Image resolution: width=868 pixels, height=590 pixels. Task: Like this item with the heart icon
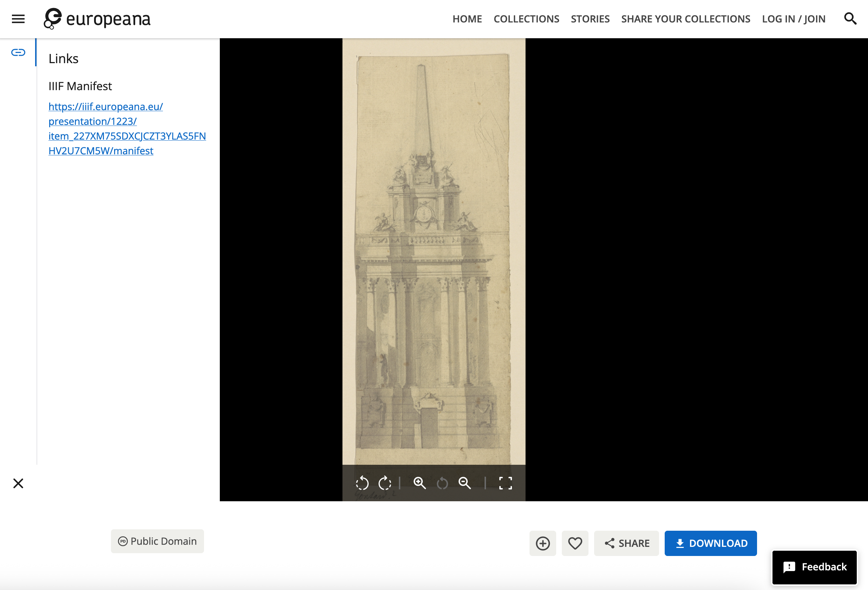tap(575, 543)
